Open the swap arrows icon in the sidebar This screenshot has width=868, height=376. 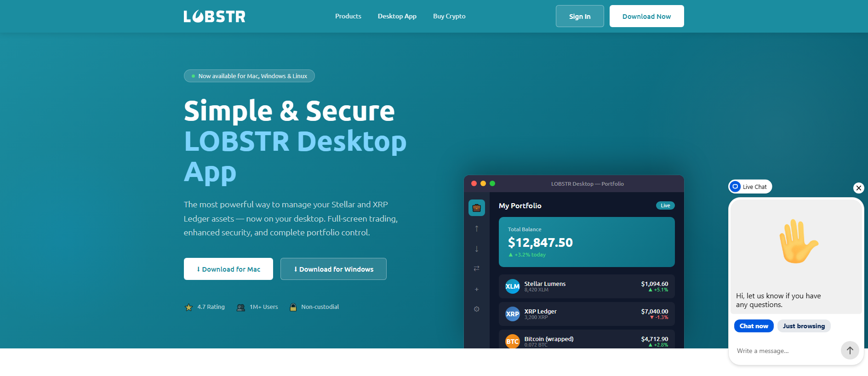(477, 268)
